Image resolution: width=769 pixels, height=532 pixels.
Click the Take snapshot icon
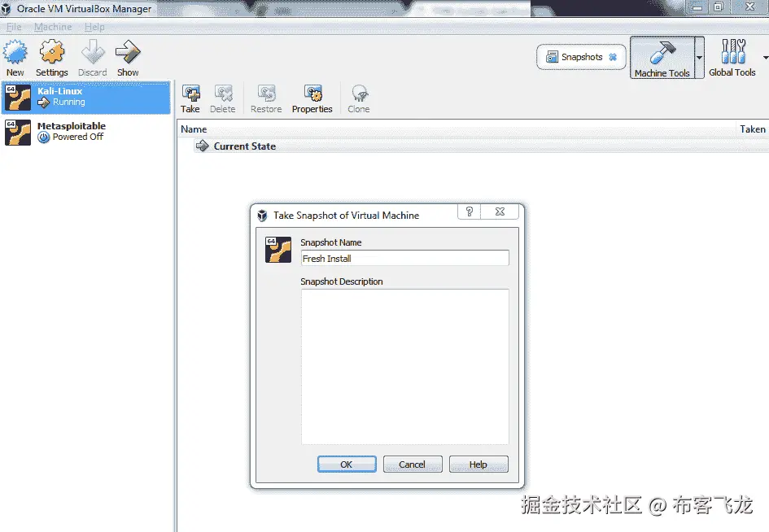pos(190,93)
